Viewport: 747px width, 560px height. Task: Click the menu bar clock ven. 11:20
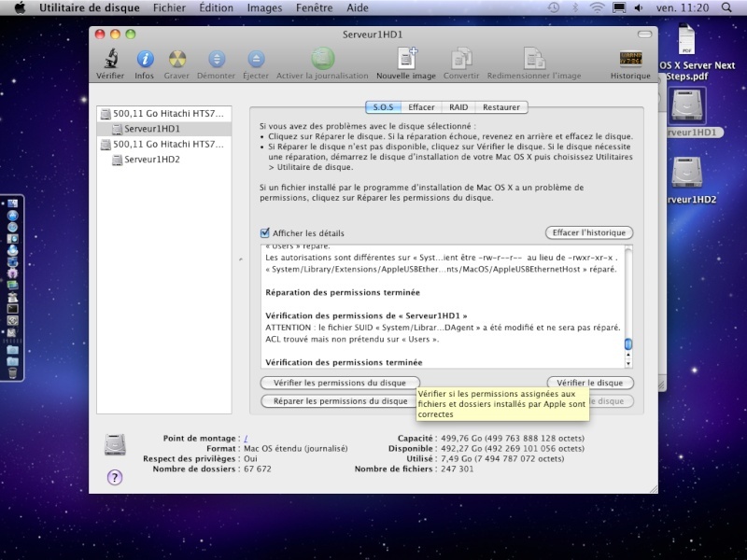683,7
